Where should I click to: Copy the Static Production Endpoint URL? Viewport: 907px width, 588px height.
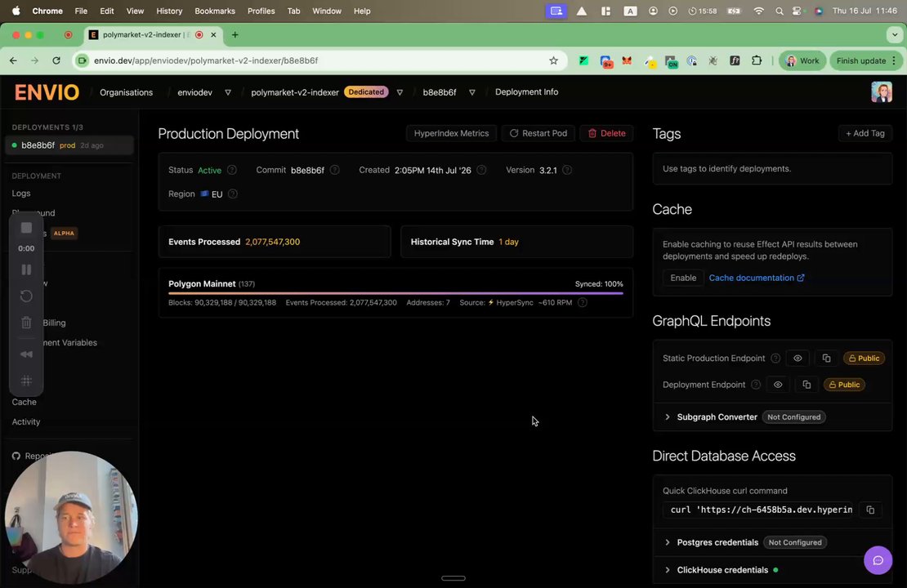(x=826, y=359)
